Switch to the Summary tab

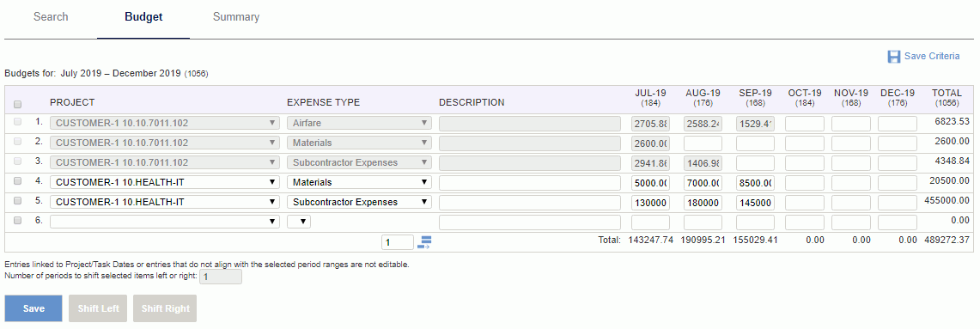point(236,17)
